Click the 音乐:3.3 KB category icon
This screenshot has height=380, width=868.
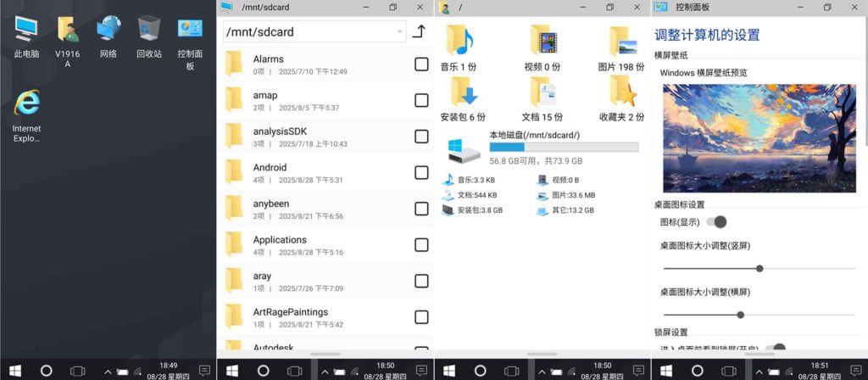click(448, 180)
